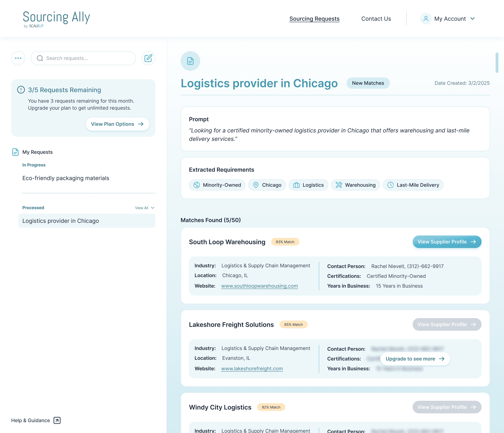Expand View All processed requests
The height and width of the screenshot is (433, 504).
(145, 208)
